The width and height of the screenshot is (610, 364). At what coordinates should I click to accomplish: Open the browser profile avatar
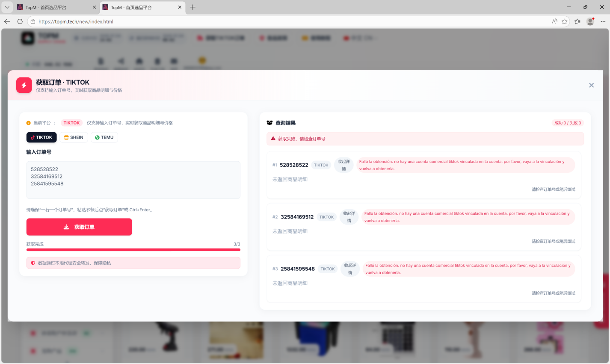coord(590,21)
